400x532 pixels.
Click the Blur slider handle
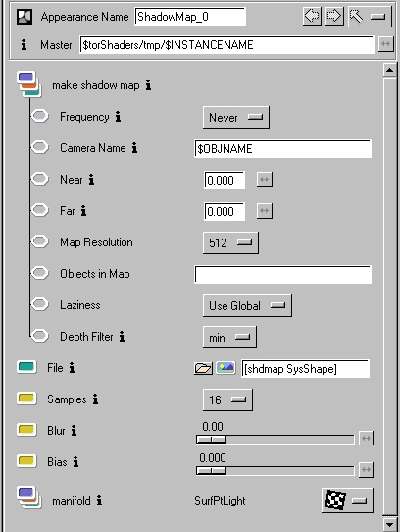[x=211, y=440]
